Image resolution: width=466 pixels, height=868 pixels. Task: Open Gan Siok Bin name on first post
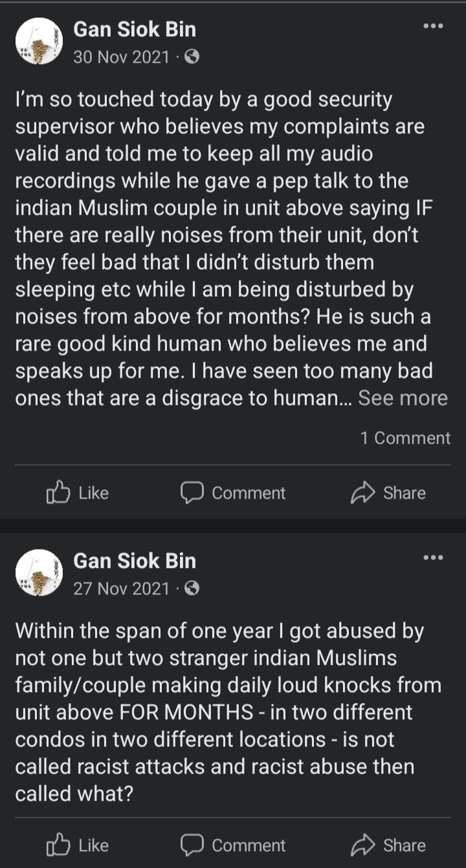pyautogui.click(x=135, y=29)
